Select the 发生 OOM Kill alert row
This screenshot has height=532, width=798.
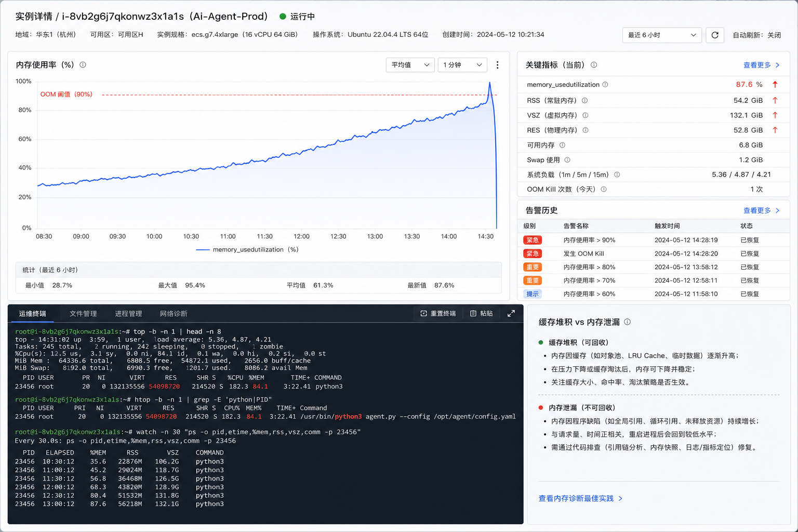[x=654, y=254]
